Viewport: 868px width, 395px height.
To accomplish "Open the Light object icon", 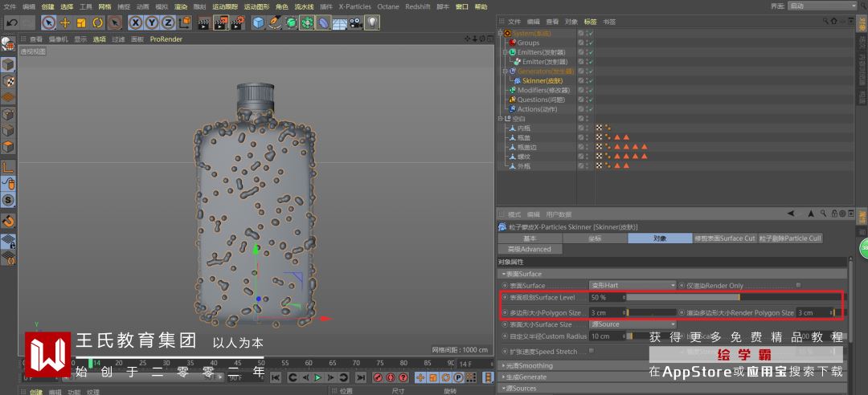I will (x=371, y=22).
